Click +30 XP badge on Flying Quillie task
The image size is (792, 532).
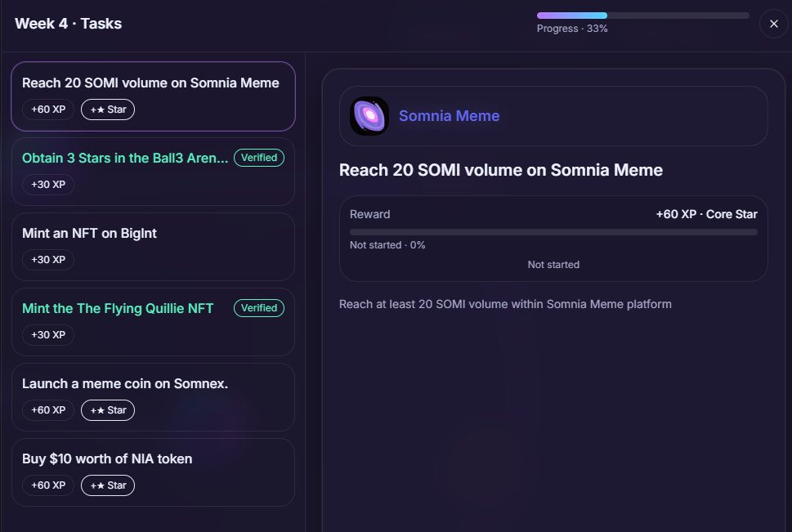coord(48,335)
